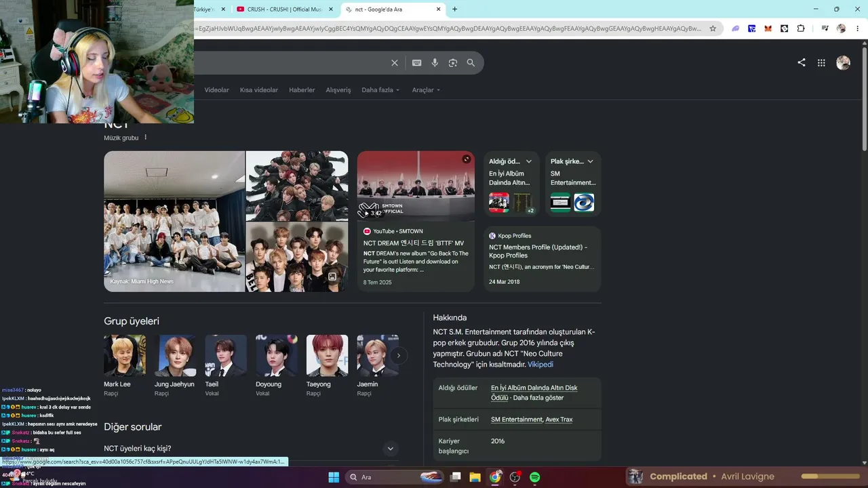Open the on-screen keyboard input tool

tap(417, 63)
